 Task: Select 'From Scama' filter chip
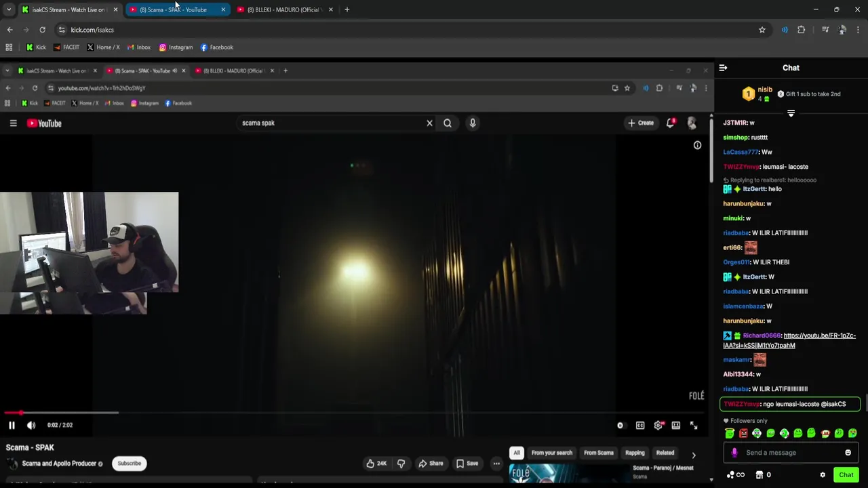click(599, 453)
